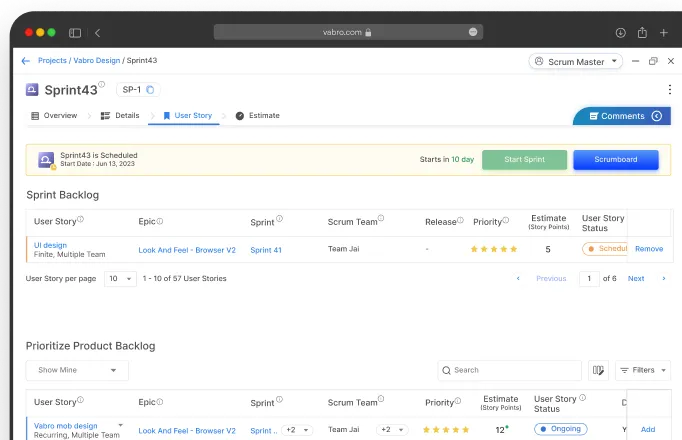Click the Start Sprint button
This screenshot has width=682, height=440.
(524, 160)
